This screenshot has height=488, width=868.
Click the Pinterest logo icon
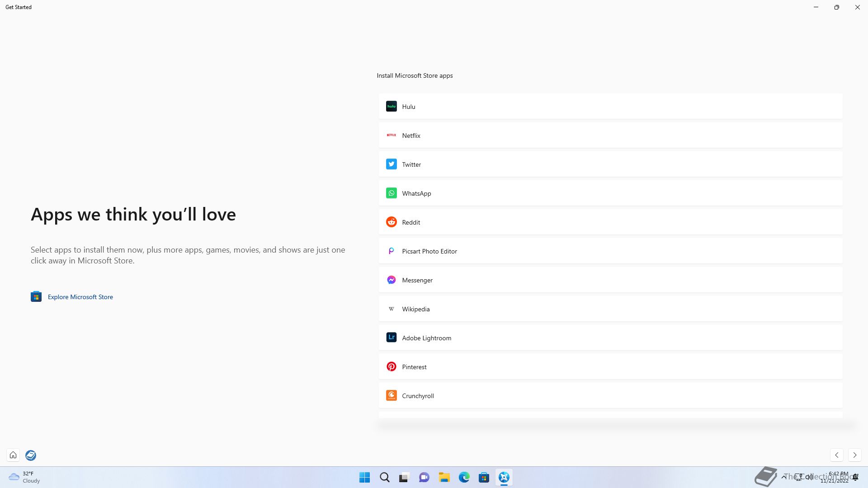point(391,367)
